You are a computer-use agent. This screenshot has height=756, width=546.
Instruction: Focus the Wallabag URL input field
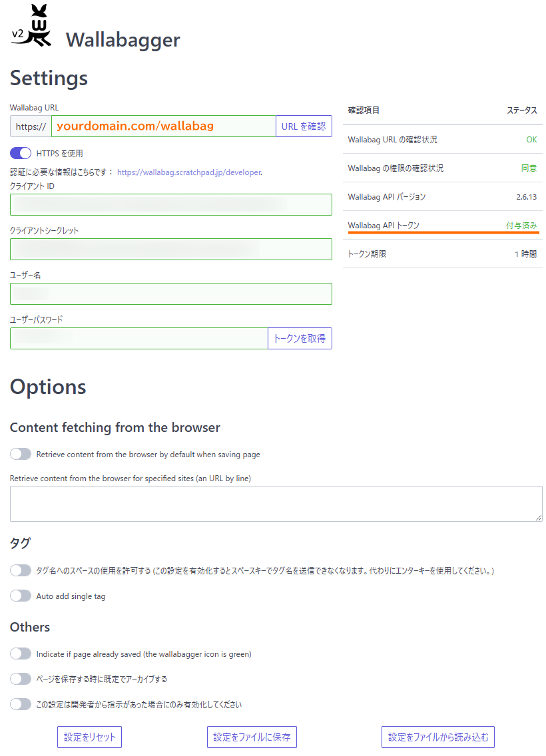[x=164, y=126]
